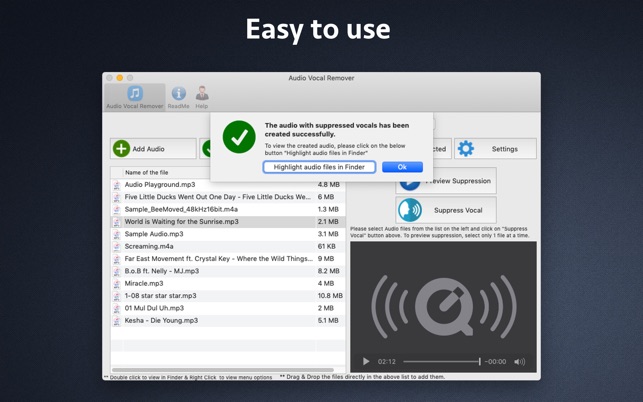Click the Suppress Vocal icon button
643x402 pixels.
coord(410,210)
